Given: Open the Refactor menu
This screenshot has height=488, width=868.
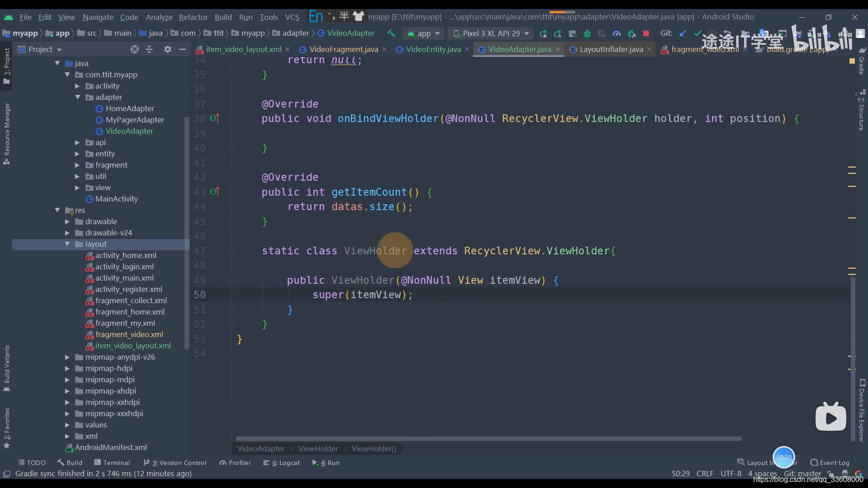Looking at the screenshot, I should click(193, 17).
